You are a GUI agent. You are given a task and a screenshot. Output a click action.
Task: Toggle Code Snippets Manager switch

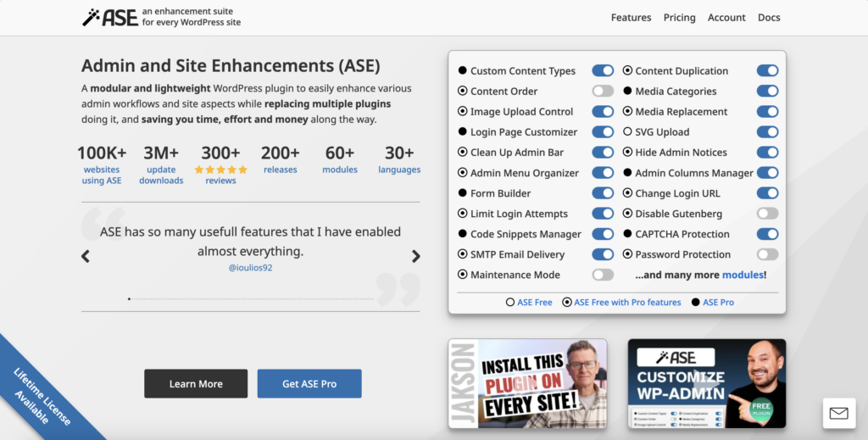click(x=603, y=234)
